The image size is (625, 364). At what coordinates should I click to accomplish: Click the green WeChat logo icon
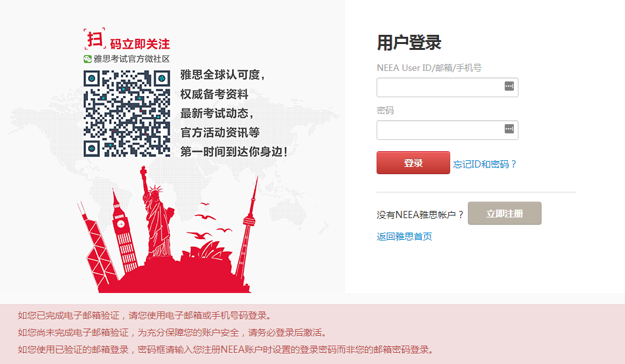[x=87, y=59]
